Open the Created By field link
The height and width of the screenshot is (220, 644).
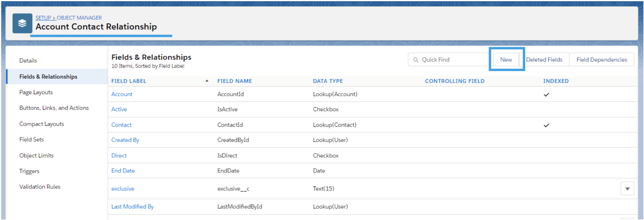pyautogui.click(x=125, y=140)
